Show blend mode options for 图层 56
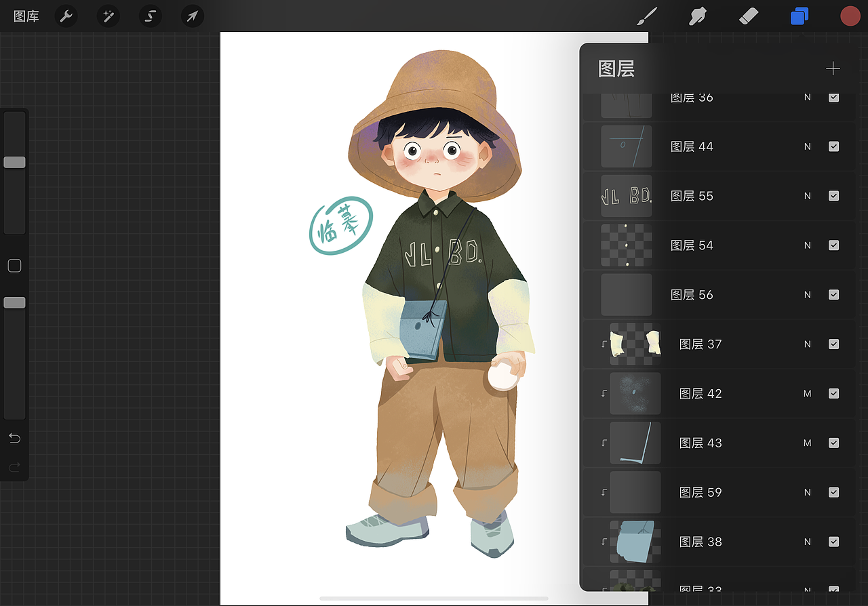 [x=807, y=295]
